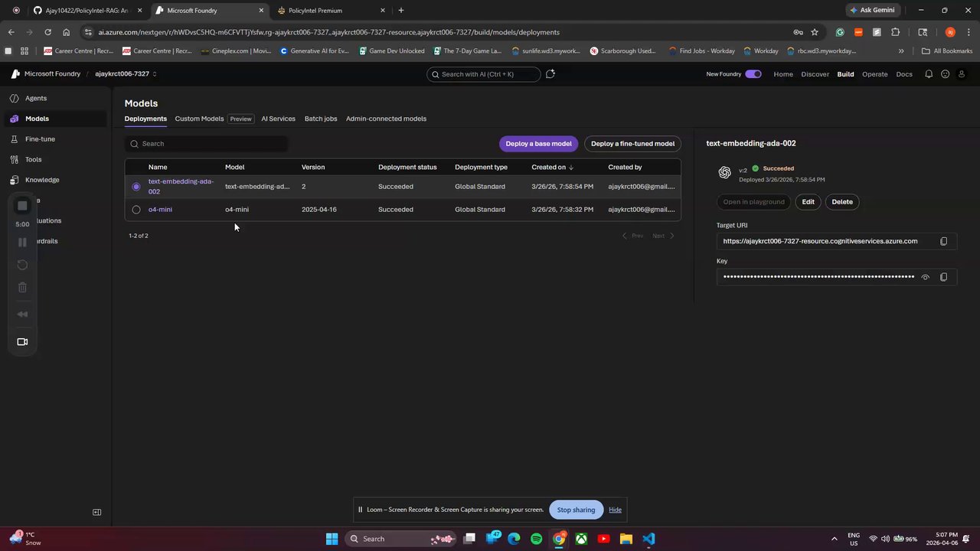Screen dimensions: 980x551
Task: Open the Chrome three-dot menu
Action: coord(969,32)
